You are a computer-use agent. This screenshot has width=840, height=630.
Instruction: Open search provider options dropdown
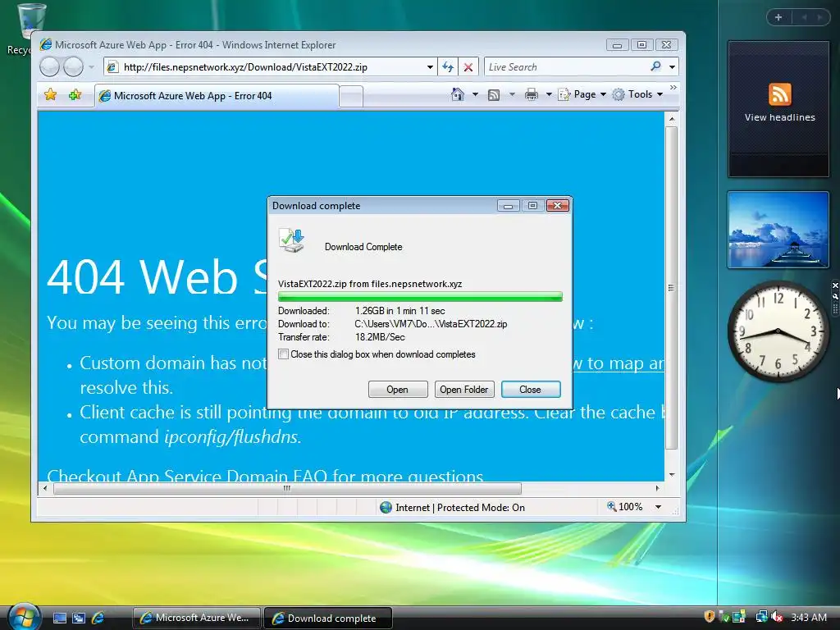click(673, 67)
